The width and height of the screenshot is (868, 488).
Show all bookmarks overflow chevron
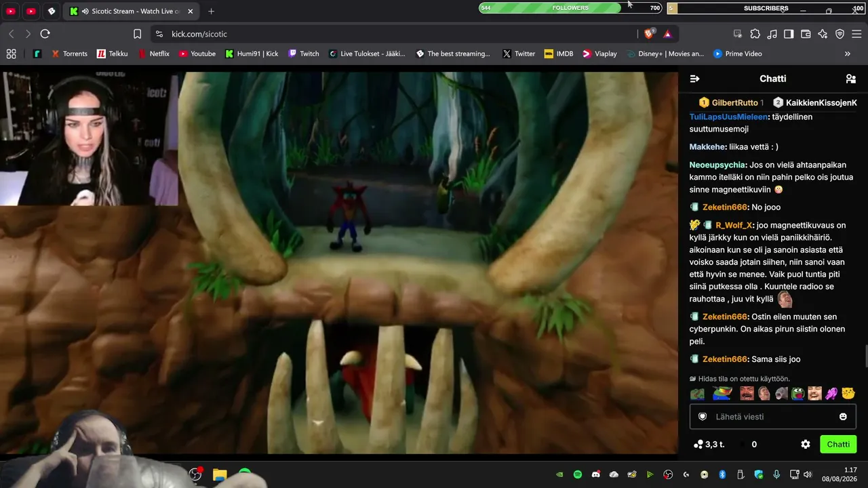[x=847, y=54]
